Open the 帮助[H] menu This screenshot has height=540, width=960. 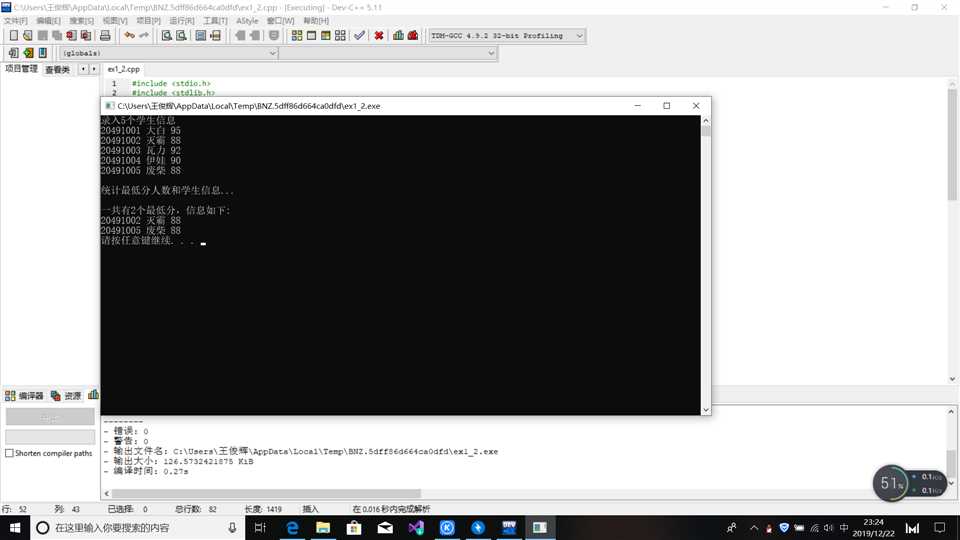316,21
